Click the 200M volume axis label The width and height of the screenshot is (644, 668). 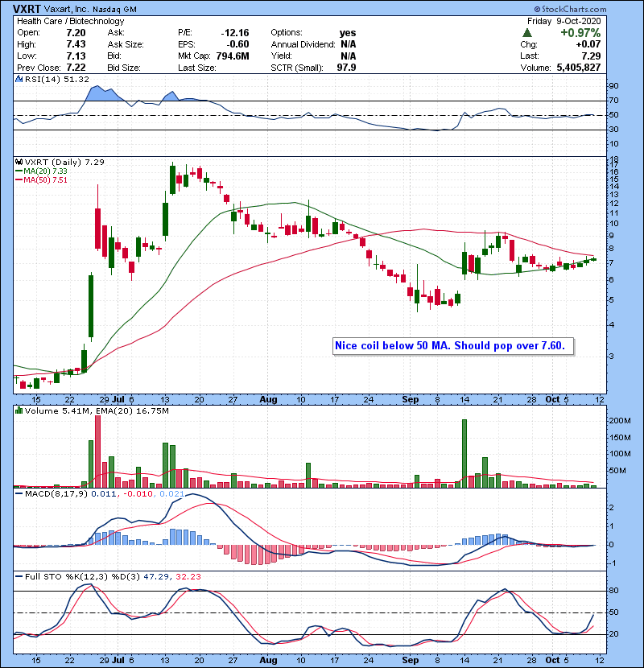pos(620,420)
